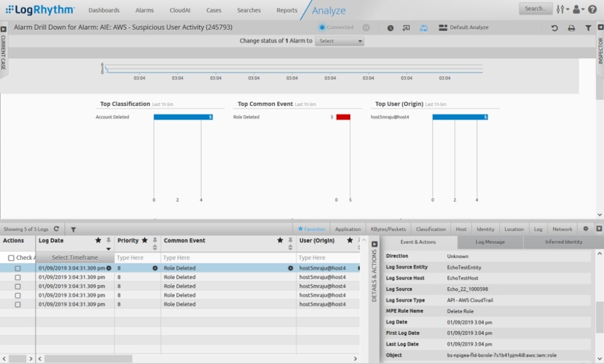Open the Cases page
Image resolution: width=604 pixels, height=364 pixels.
click(x=214, y=10)
